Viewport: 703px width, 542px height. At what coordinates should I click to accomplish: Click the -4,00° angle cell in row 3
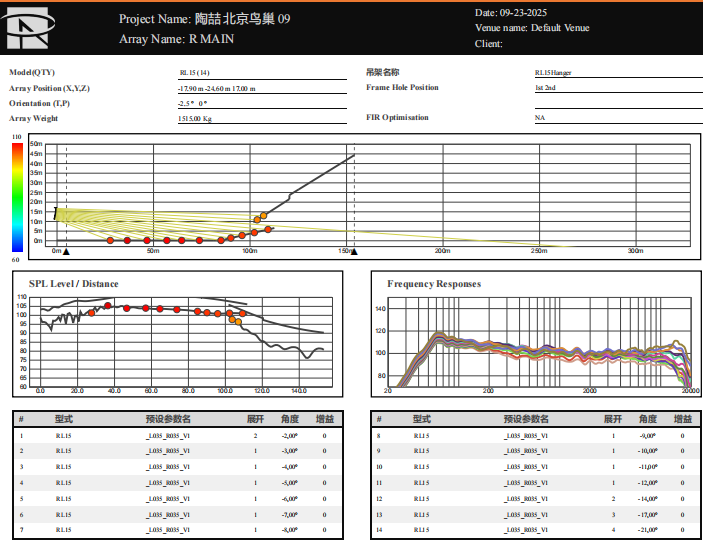pos(290,467)
